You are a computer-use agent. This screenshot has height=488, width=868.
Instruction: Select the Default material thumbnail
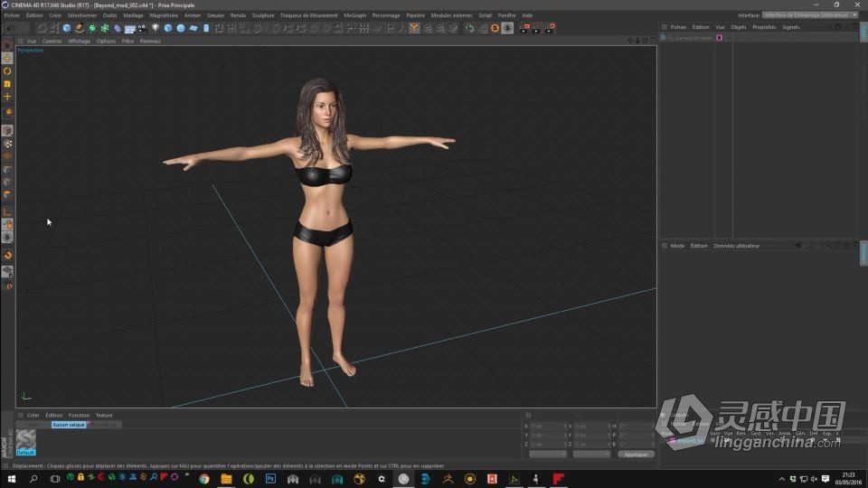coord(26,443)
